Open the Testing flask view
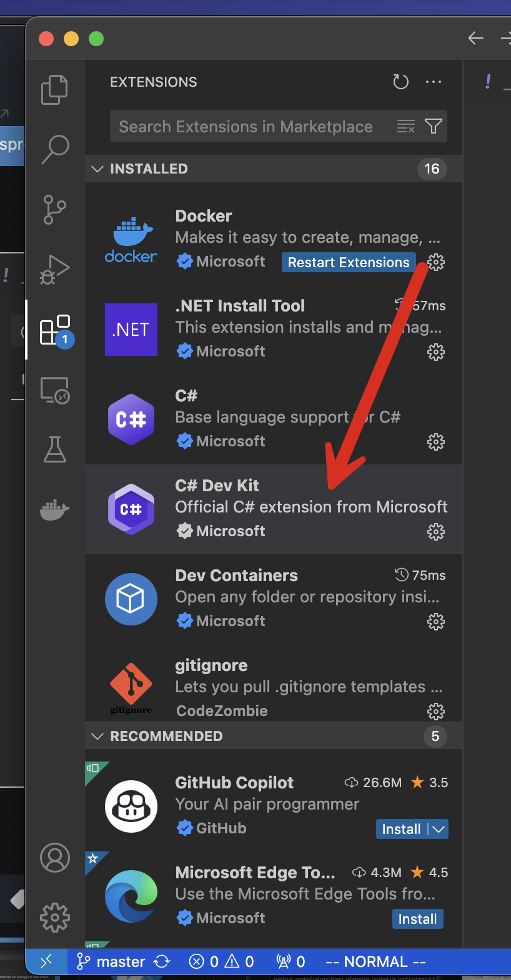The height and width of the screenshot is (980, 511). 55,449
